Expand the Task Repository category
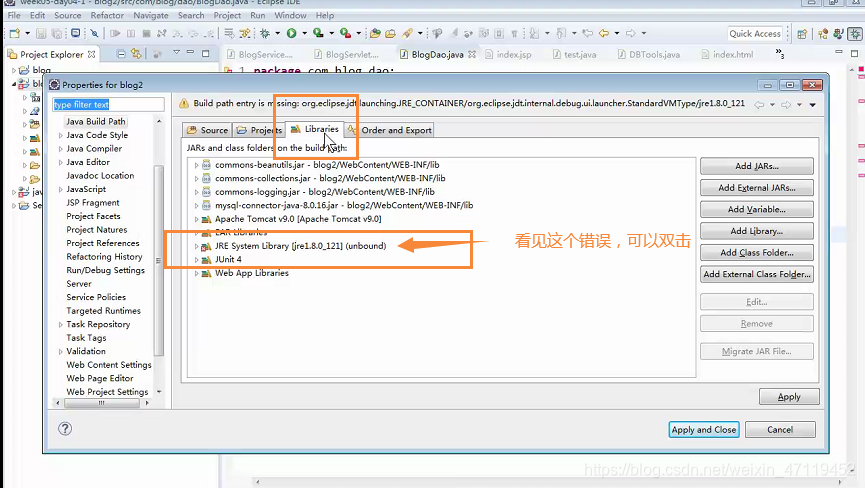 tap(60, 324)
